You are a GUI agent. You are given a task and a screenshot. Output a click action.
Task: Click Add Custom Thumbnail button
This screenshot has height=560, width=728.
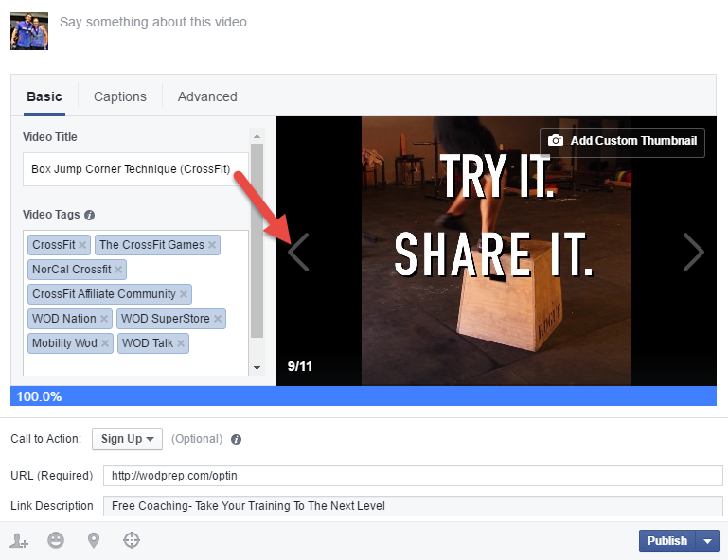pos(622,141)
